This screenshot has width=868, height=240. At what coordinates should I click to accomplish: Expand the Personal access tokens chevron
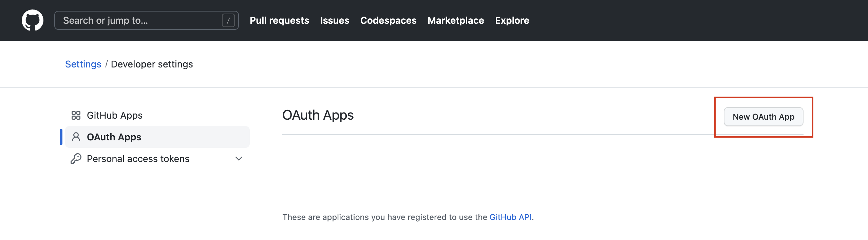[239, 159]
